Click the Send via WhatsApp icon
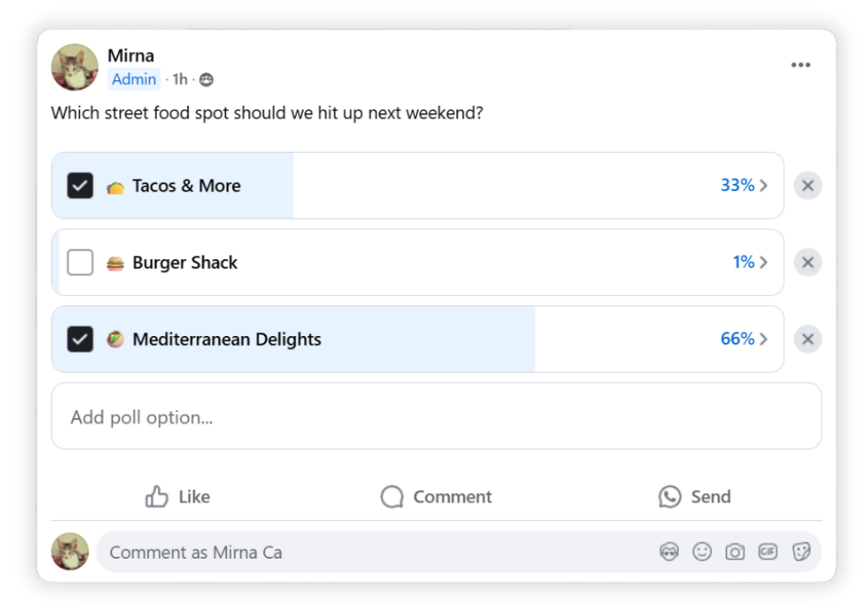 (x=669, y=496)
